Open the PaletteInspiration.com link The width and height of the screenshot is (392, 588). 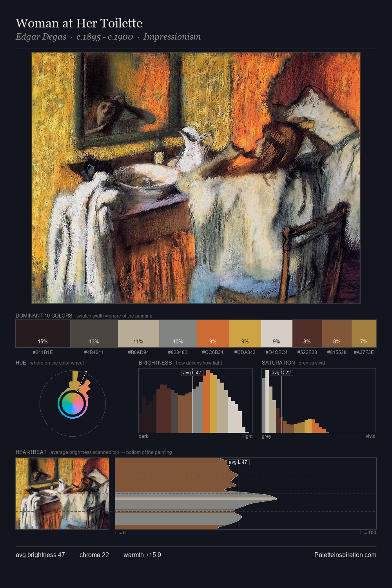(345, 555)
